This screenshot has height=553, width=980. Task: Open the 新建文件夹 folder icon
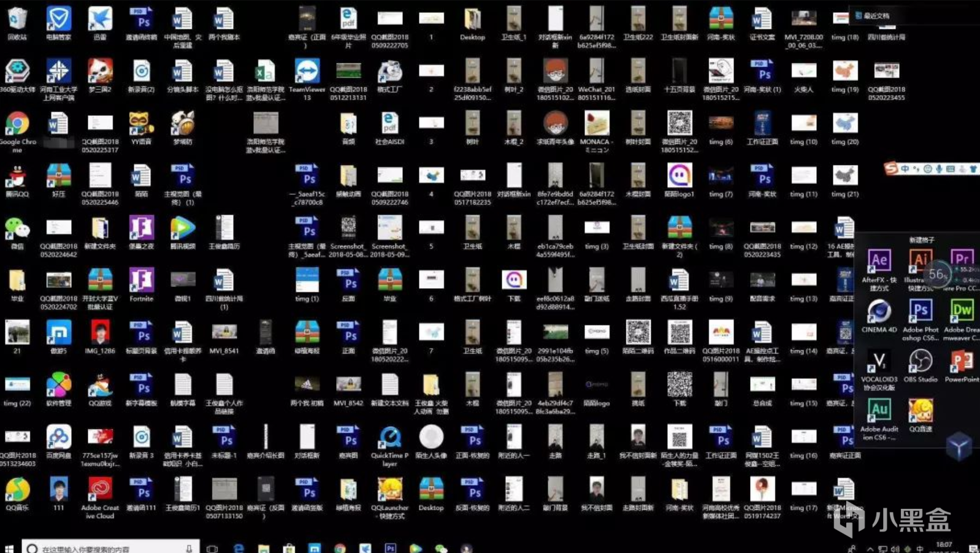(x=100, y=232)
